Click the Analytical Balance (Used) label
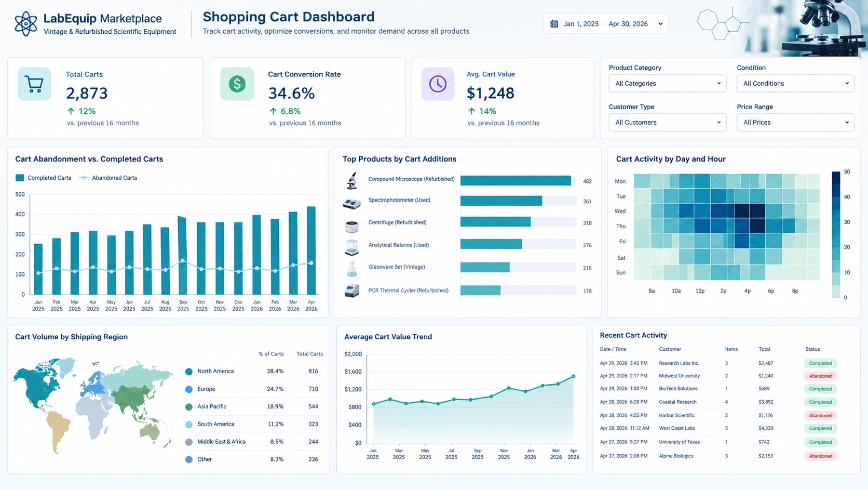This screenshot has height=489, width=868. pyautogui.click(x=398, y=245)
